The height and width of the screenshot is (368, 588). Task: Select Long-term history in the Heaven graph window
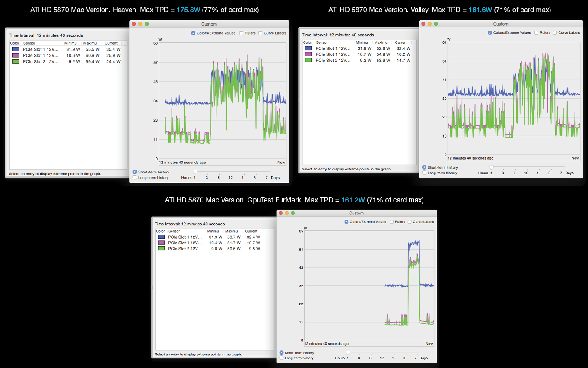(135, 177)
